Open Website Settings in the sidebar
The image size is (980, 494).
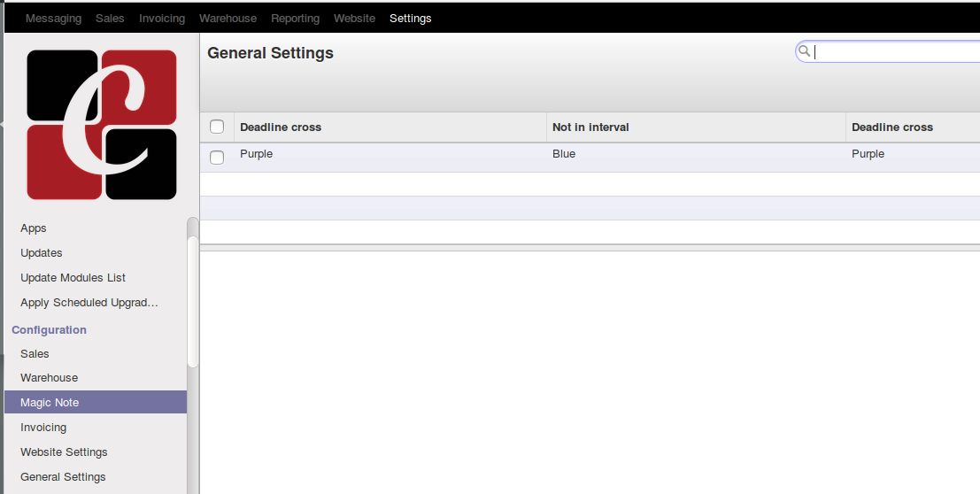pyautogui.click(x=64, y=452)
